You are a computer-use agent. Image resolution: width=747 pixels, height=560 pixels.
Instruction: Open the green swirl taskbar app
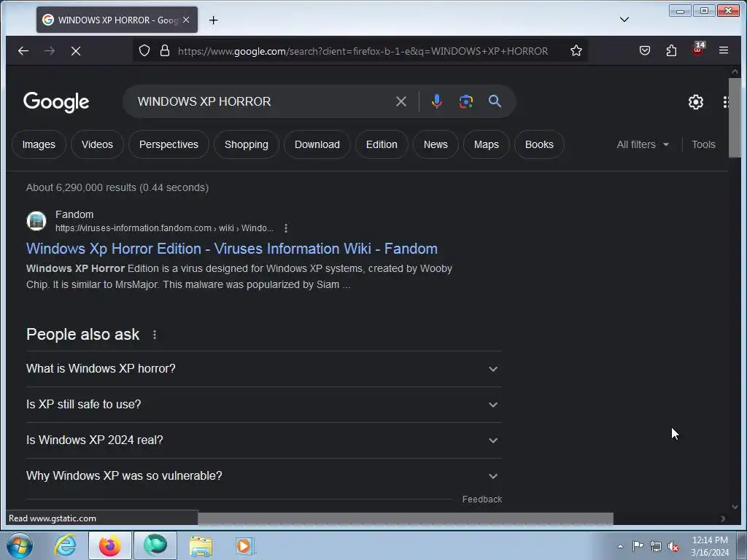point(155,545)
